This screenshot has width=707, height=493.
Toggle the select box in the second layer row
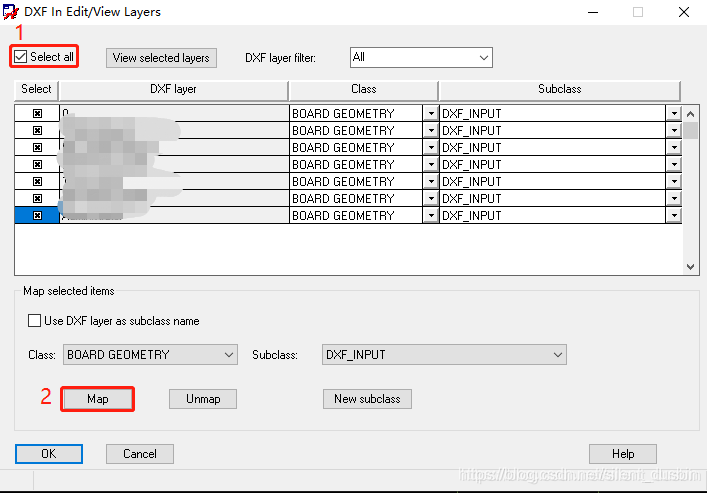37,131
